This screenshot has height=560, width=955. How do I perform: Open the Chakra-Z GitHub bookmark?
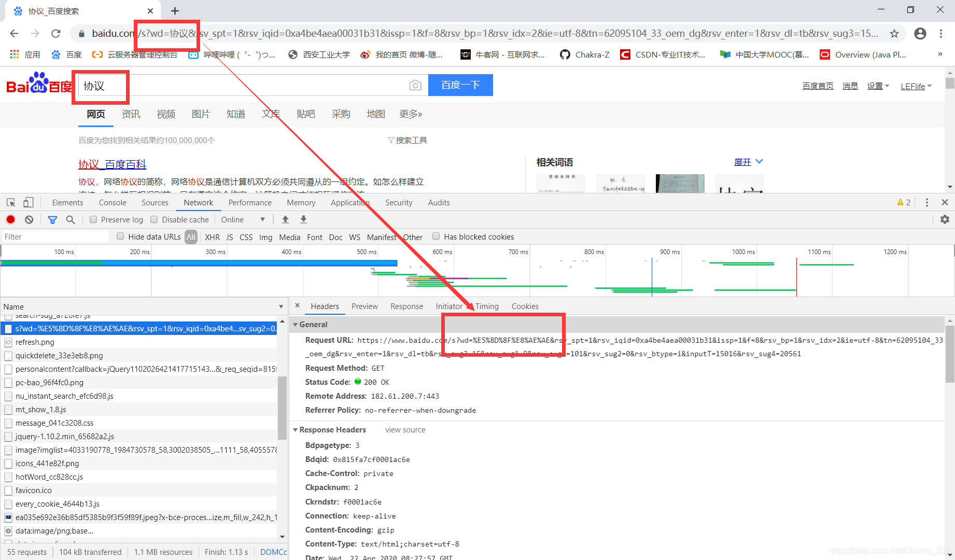(x=585, y=54)
